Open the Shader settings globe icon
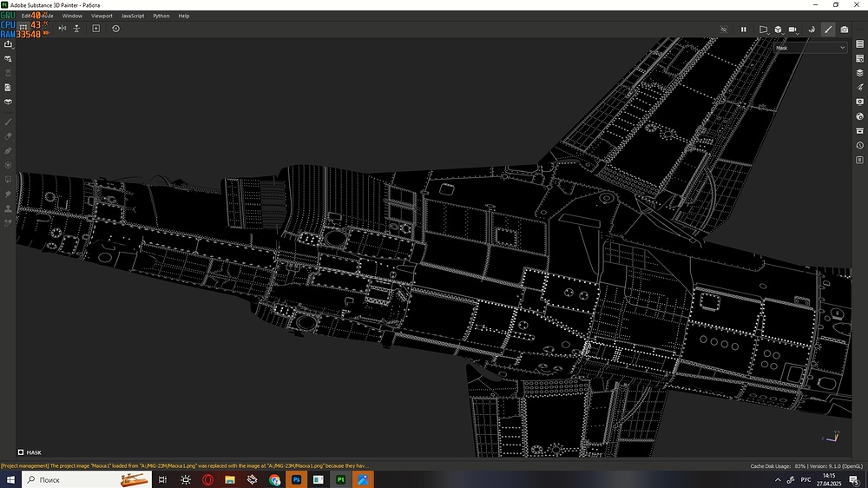Viewport: 868px width, 488px height. point(859,116)
